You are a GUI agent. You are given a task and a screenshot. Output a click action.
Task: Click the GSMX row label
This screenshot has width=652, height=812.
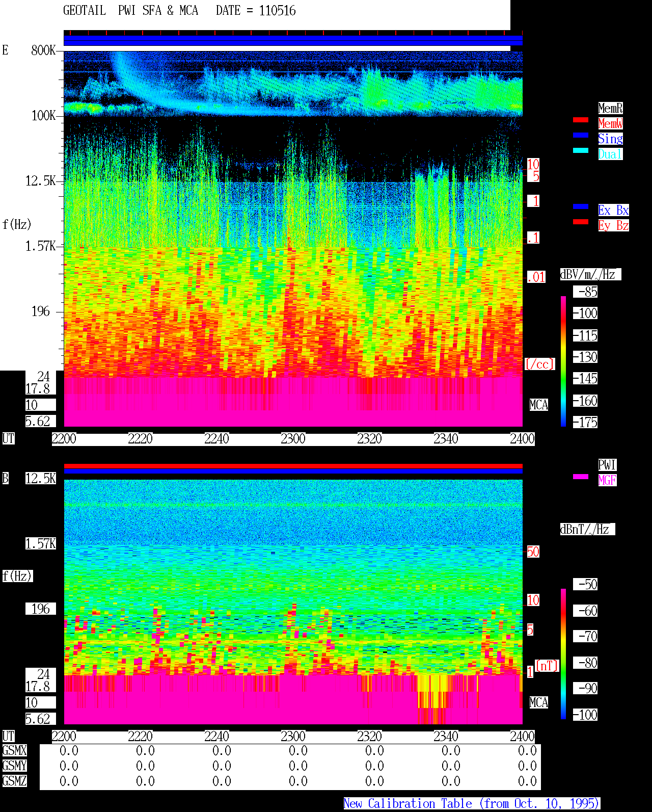(x=14, y=750)
